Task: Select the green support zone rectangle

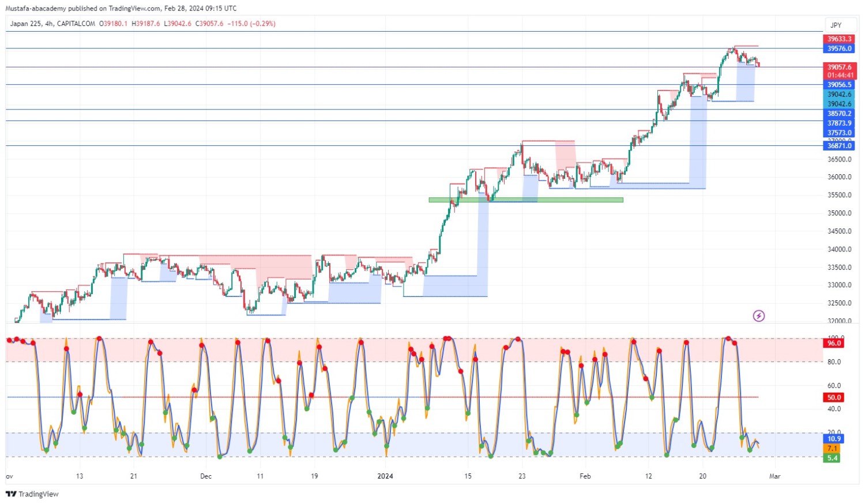Action: point(525,200)
